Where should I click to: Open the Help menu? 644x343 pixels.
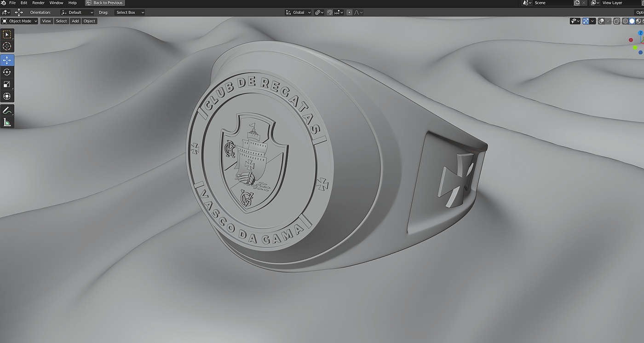click(72, 3)
